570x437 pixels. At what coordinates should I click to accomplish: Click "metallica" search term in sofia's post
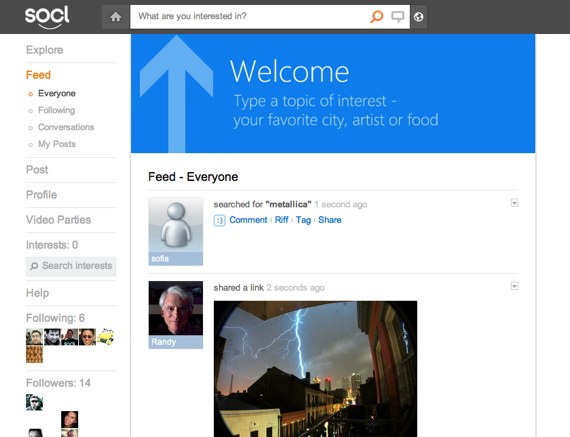point(289,204)
